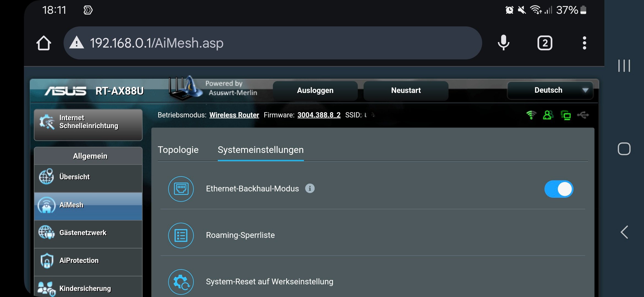Image resolution: width=644 pixels, height=297 pixels.
Task: Toggle the Ethernet-Backhaul-Modus switch
Action: coord(559,189)
